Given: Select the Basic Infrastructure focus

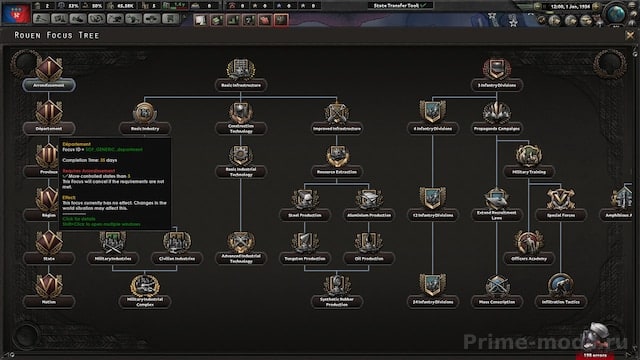Looking at the screenshot, I should (x=241, y=75).
